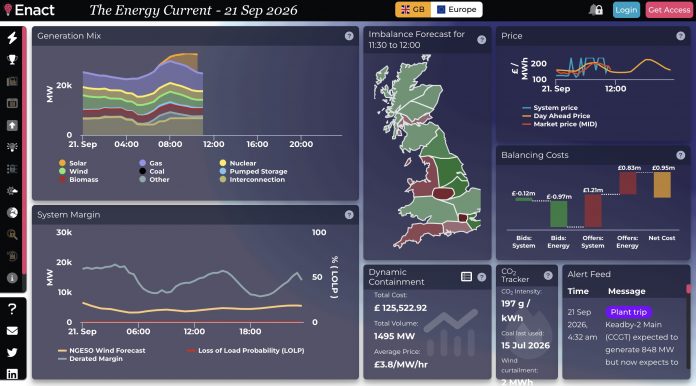Click the globe sidebar icon
The width and height of the screenshot is (696, 386).
pos(12,213)
